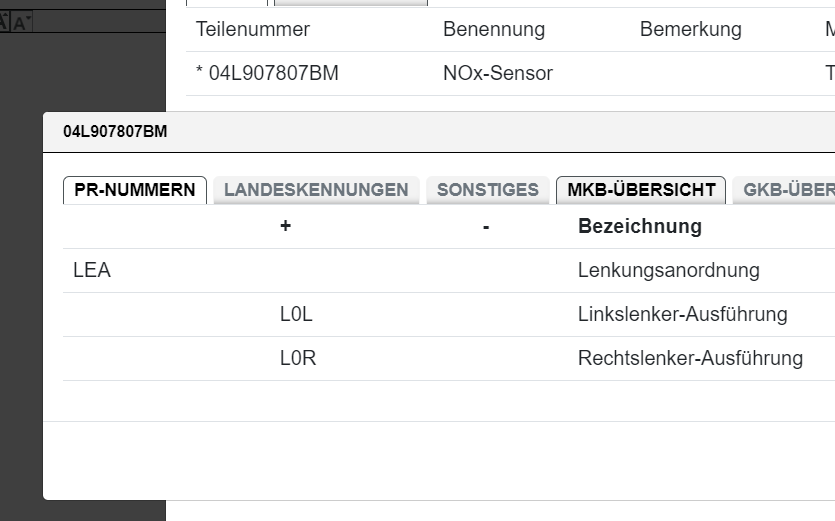This screenshot has height=521, width=835.
Task: Select the L0R PR number
Action: click(297, 358)
